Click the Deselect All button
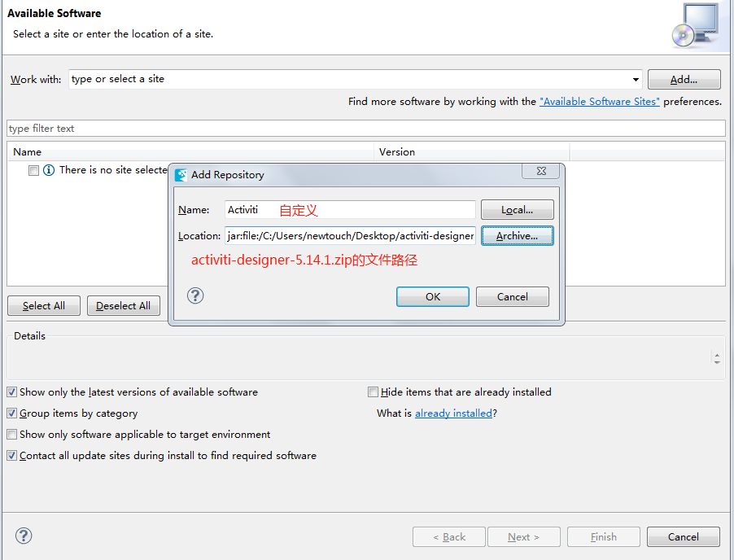Image resolution: width=734 pixels, height=560 pixels. tap(124, 306)
